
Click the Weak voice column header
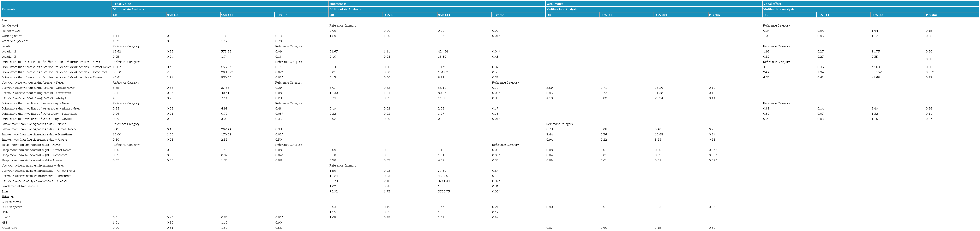coord(555,4)
